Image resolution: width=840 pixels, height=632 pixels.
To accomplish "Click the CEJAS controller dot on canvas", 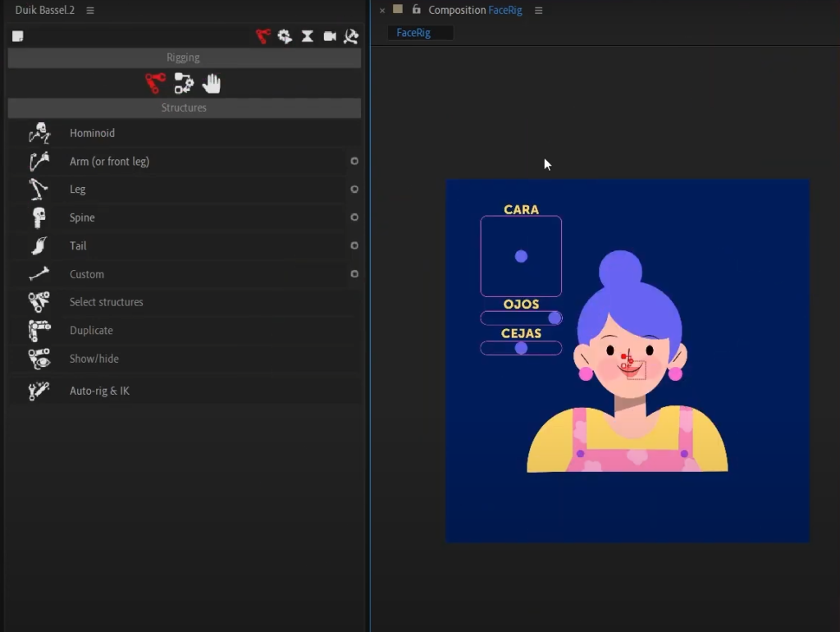I will click(x=521, y=348).
